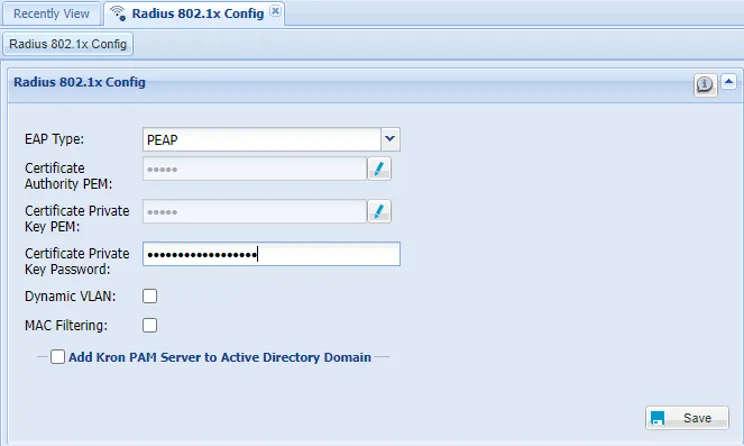
Task: Save the Radius configuration
Action: coord(687,418)
